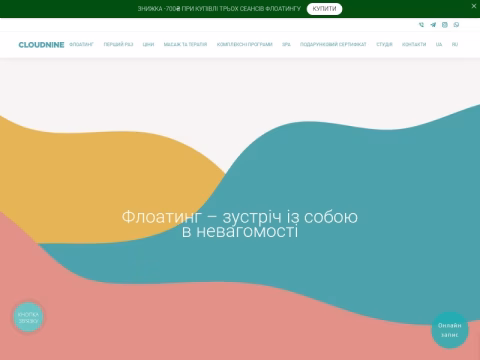Open the Telegram icon link
Image resolution: width=480 pixels, height=360 pixels.
[x=433, y=25]
